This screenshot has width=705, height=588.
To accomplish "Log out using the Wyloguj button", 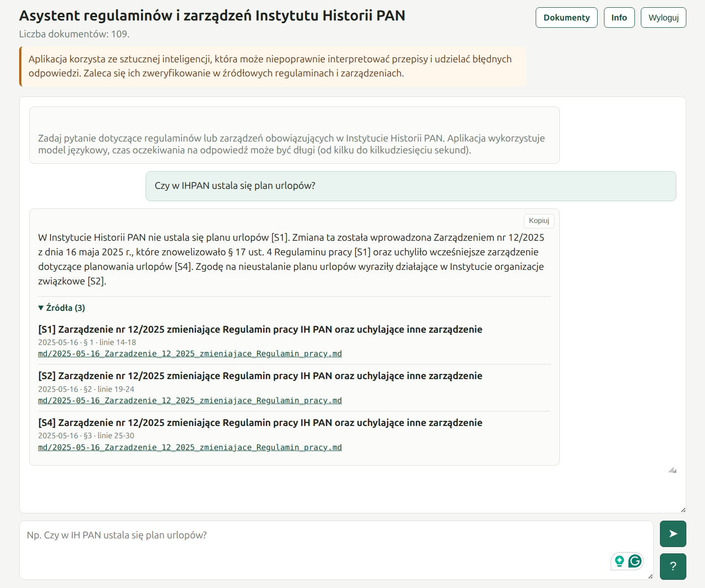I will (664, 18).
